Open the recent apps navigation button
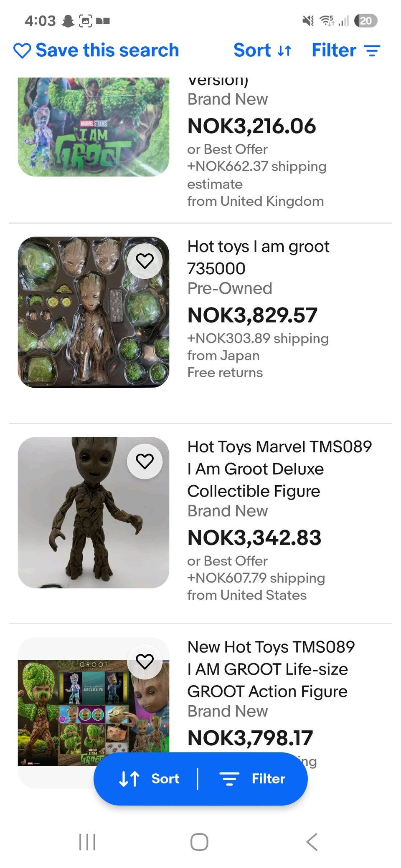Screen dimensions: 401x868 coord(87,842)
